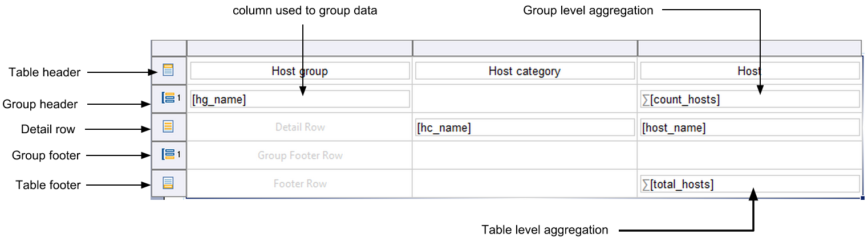
Task: Select the column handle above Host category
Action: pos(525,48)
